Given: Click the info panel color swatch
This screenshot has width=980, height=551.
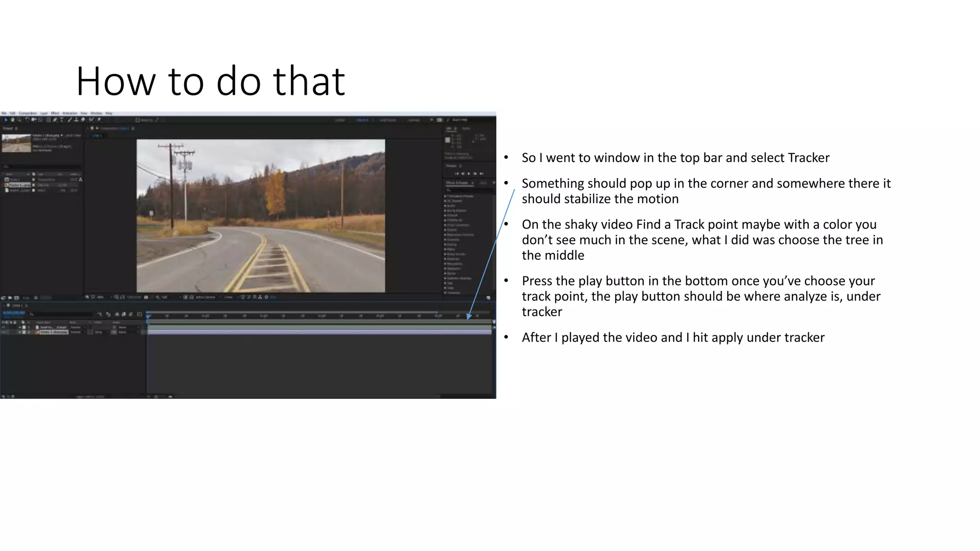Looking at the screenshot, I should click(x=448, y=140).
